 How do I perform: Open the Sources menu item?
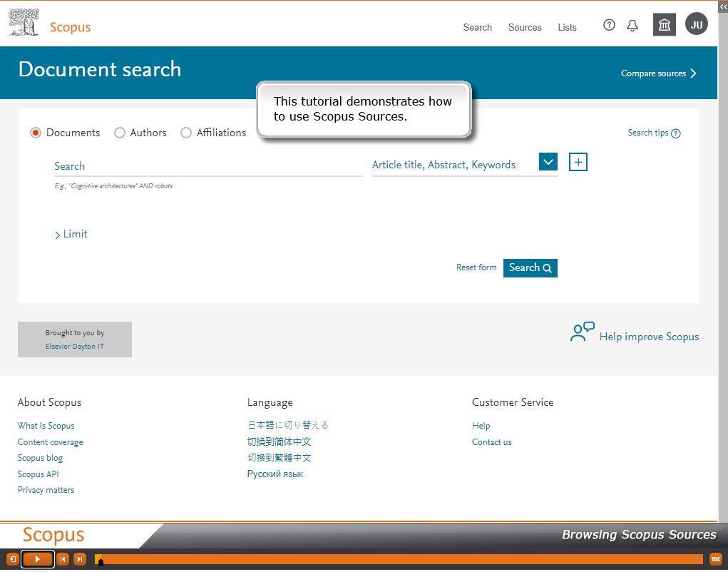[525, 27]
